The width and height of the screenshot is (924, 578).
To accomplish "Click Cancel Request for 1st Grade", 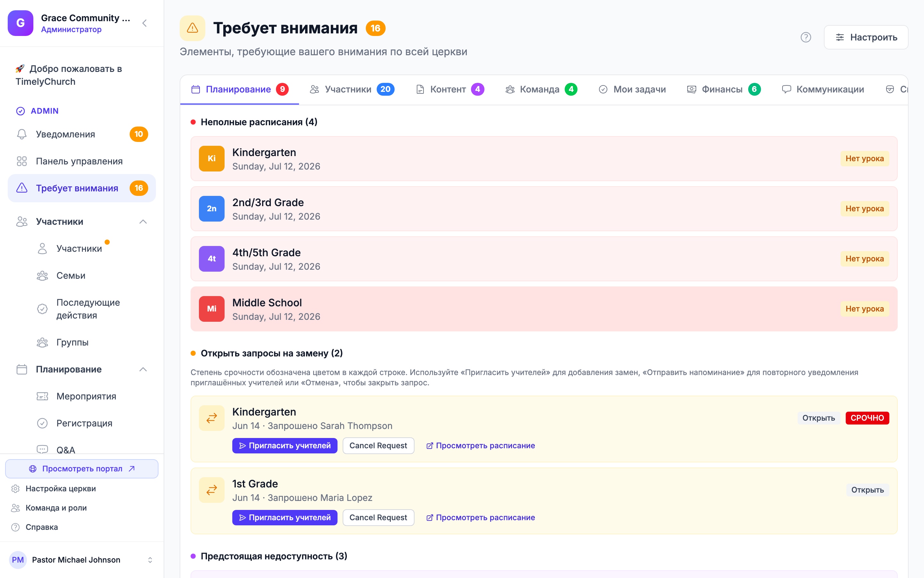I will [x=378, y=517].
